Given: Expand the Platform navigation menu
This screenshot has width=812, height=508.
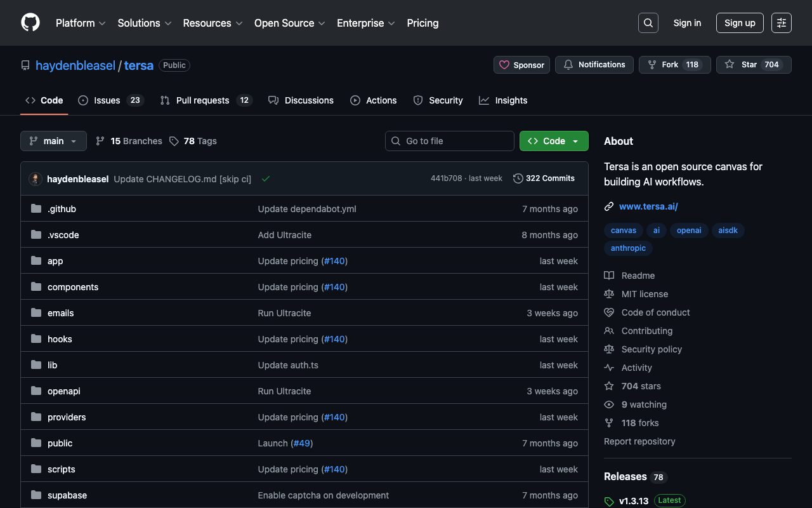Looking at the screenshot, I should 80,23.
